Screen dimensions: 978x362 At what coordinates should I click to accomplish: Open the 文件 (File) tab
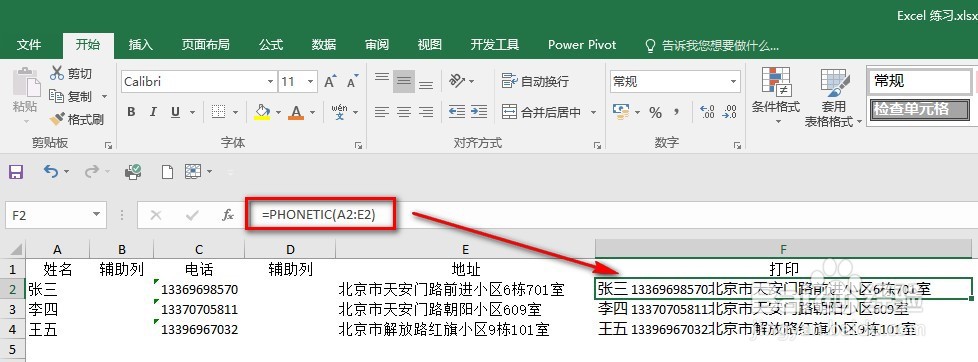pos(29,45)
